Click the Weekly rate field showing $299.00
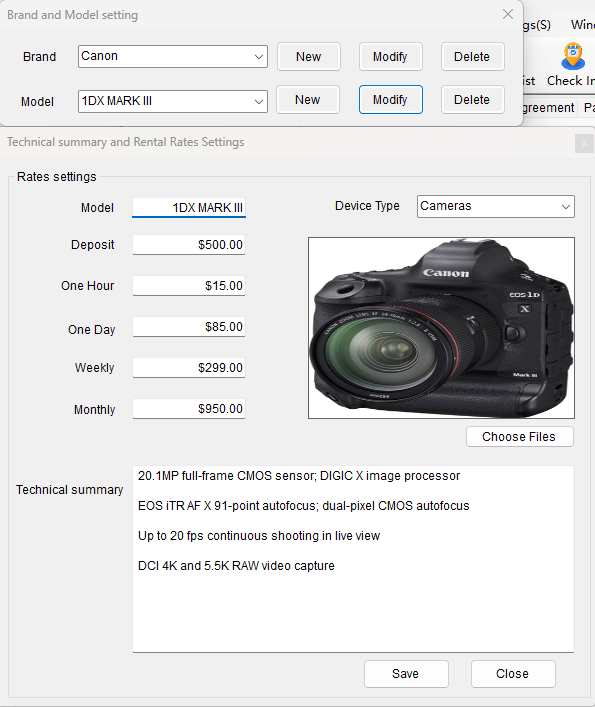 (189, 368)
